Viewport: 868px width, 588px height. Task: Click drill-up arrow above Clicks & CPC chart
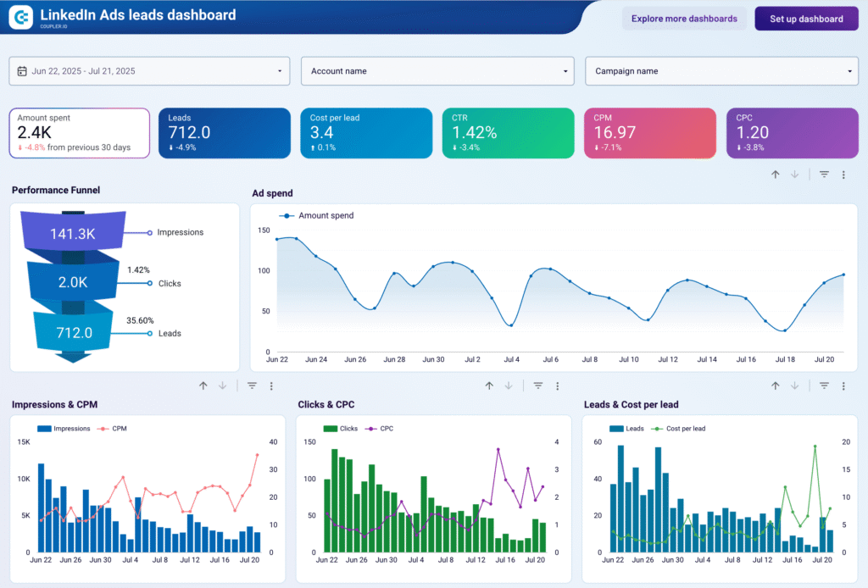tap(489, 386)
